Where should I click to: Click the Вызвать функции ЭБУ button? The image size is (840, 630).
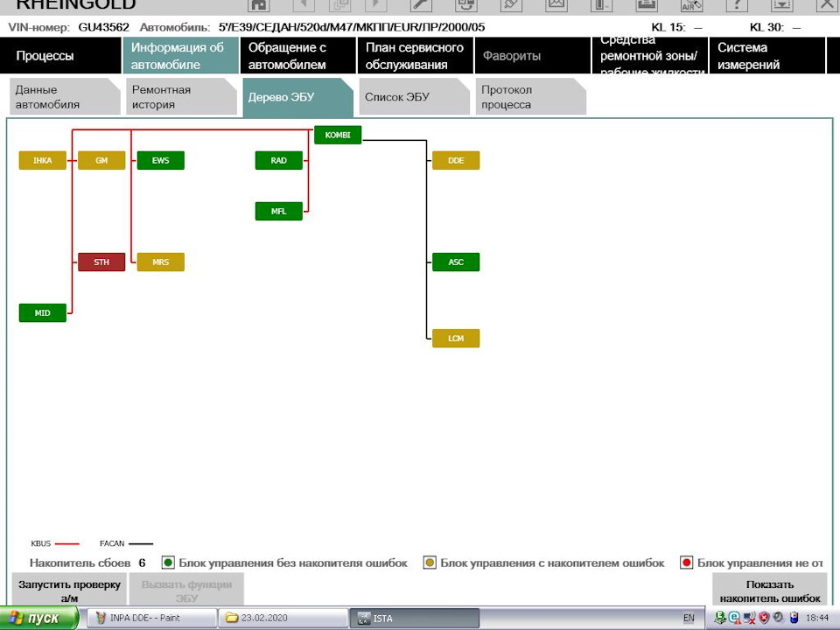click(x=186, y=590)
